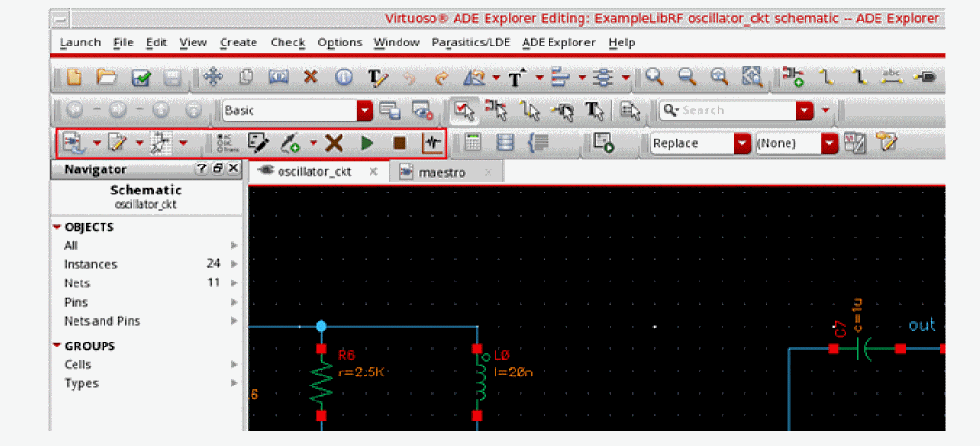Expand the Nets row arrow
This screenshot has height=446, width=980.
(x=234, y=282)
